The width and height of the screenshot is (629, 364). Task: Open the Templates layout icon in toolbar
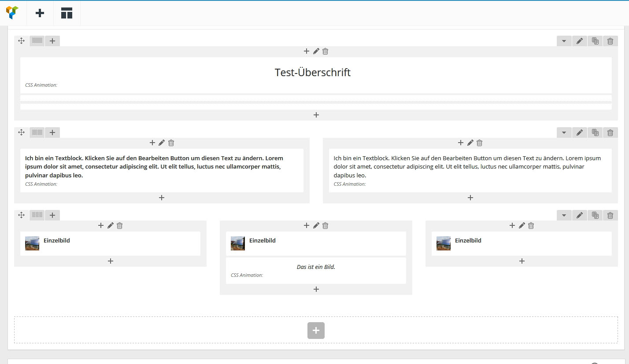(x=67, y=13)
